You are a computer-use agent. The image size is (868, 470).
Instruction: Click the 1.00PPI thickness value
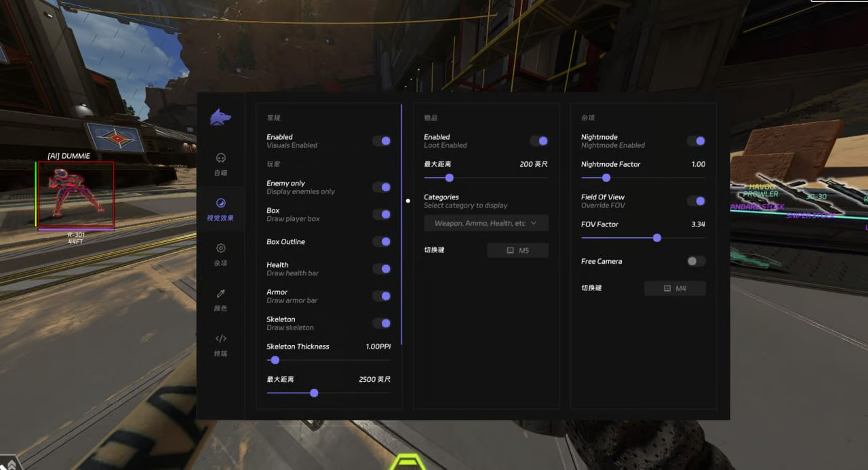point(378,347)
